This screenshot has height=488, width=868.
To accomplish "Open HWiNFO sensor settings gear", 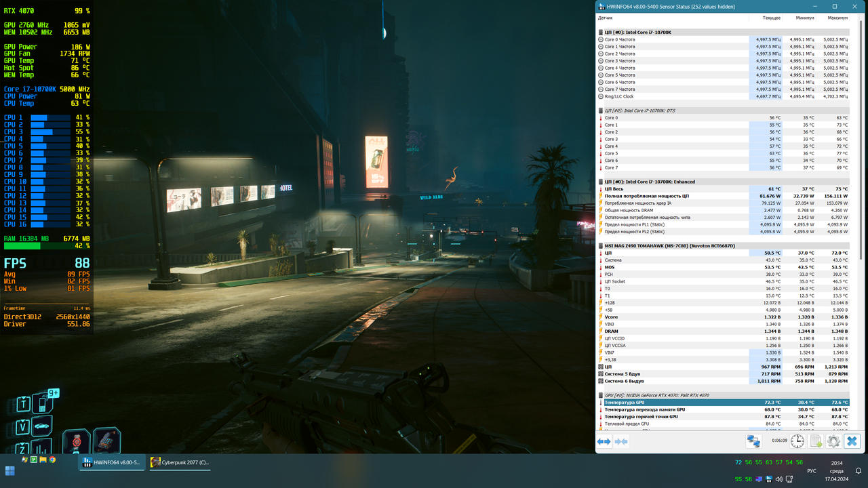I will [833, 441].
